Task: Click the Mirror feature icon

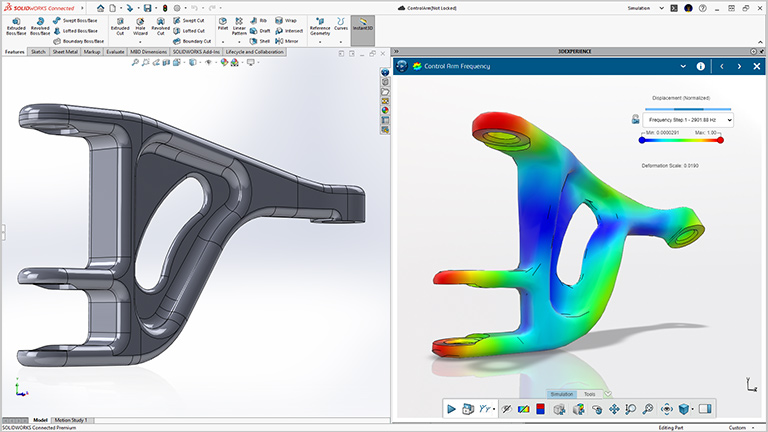Action: (289, 41)
